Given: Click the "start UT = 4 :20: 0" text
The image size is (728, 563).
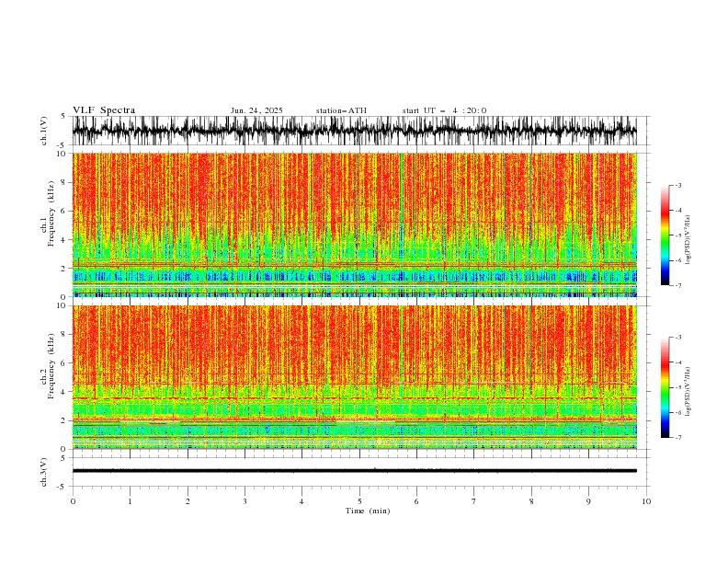Looking at the screenshot, I should pos(444,110).
